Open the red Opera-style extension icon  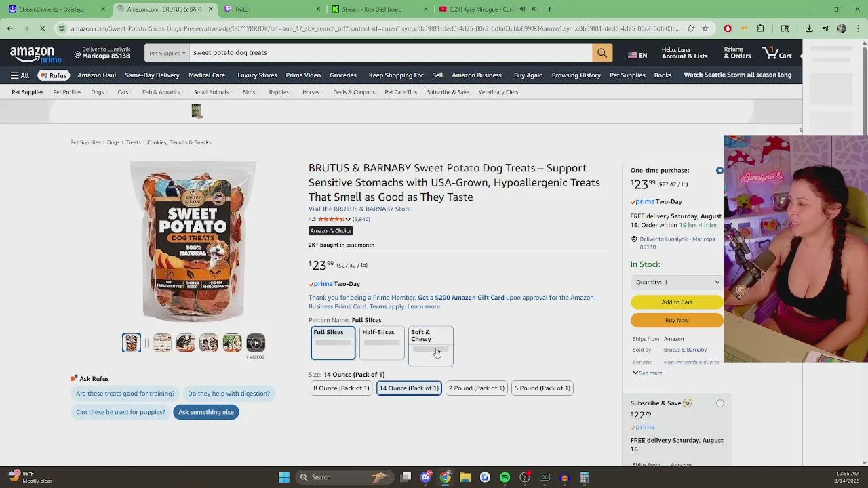coord(728,28)
